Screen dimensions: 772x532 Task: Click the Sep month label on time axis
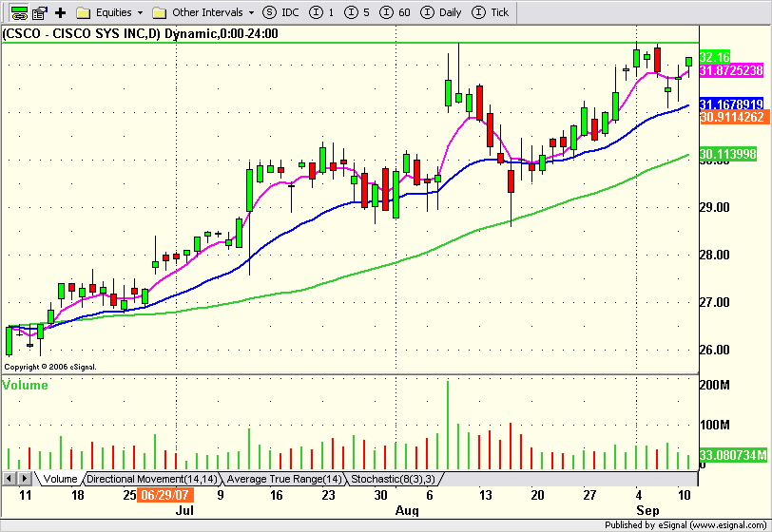point(647,510)
